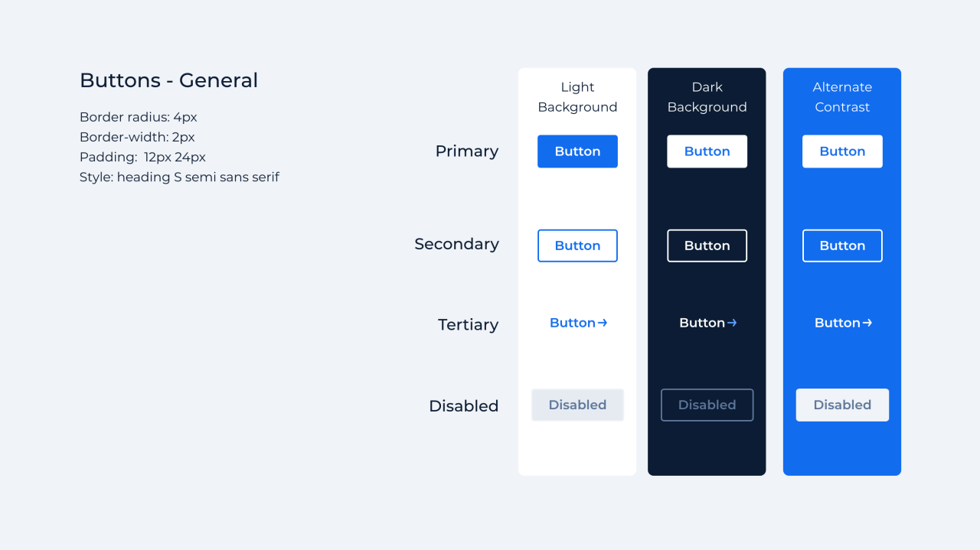Click the Buttons - General title
Screen dimensions: 980x550
[x=168, y=80]
